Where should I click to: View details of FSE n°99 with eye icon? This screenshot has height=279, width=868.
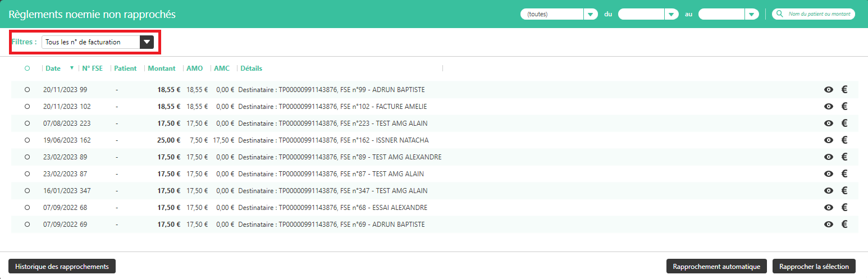[828, 90]
